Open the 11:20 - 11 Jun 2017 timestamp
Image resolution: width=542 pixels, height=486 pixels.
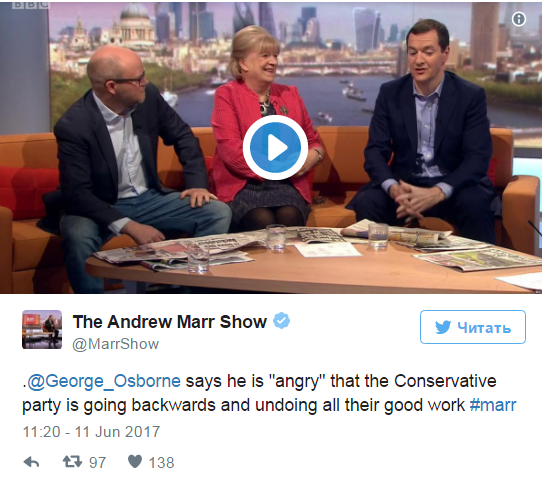click(91, 432)
